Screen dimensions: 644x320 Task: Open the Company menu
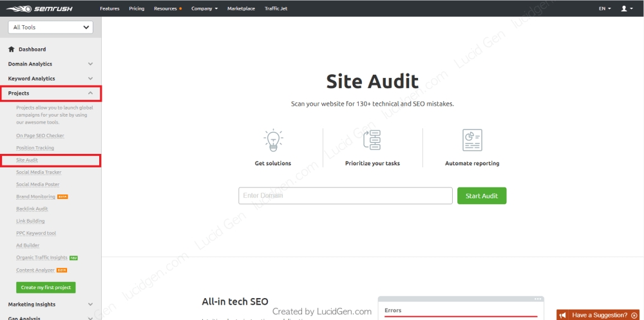coord(204,8)
